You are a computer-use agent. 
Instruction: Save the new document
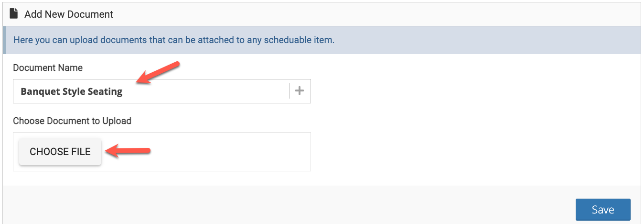point(602,210)
